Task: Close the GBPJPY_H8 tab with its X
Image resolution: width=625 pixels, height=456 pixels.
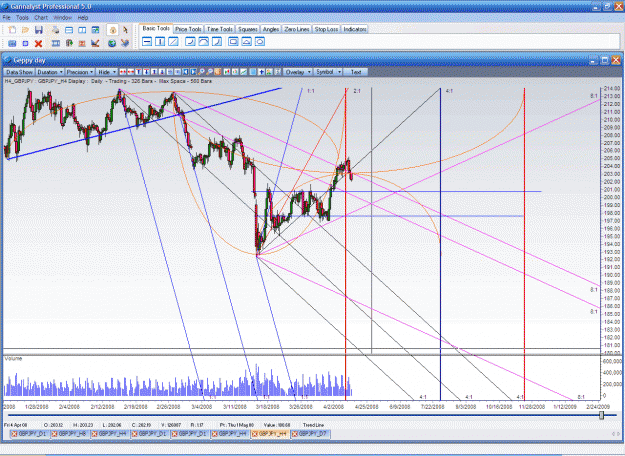Action: tap(55, 434)
